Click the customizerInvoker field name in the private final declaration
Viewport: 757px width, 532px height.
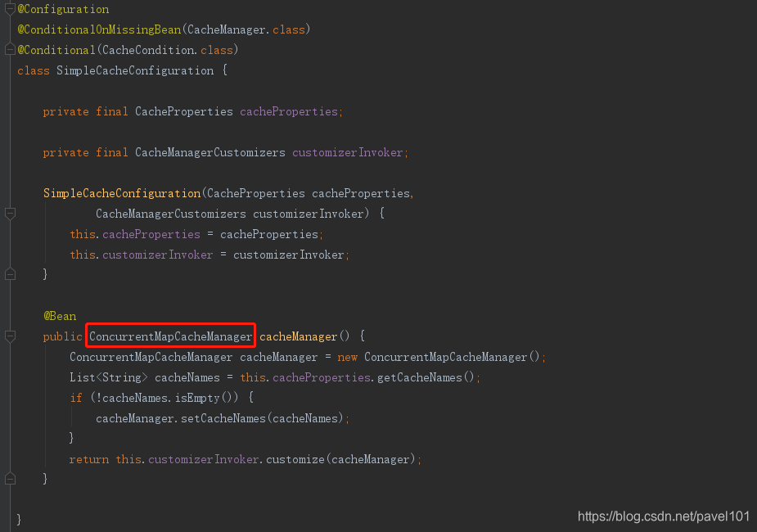point(347,152)
